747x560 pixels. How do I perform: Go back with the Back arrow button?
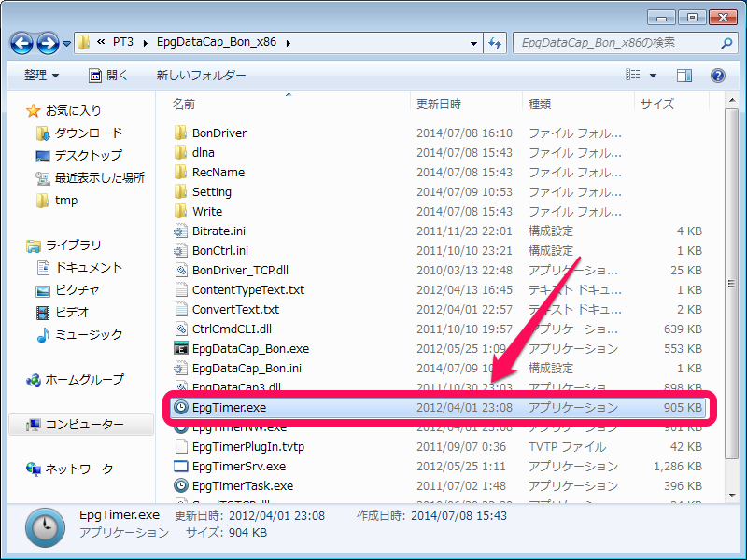click(x=21, y=43)
